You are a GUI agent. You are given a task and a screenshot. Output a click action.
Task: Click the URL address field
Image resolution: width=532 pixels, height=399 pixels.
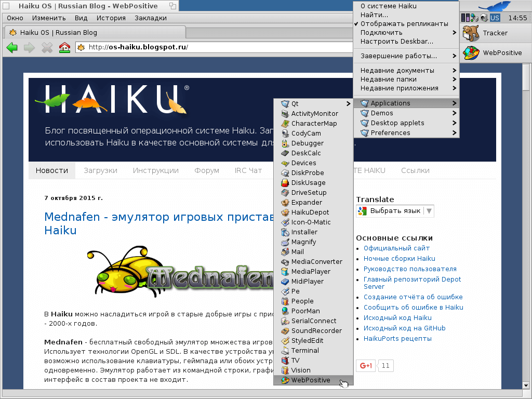point(214,47)
